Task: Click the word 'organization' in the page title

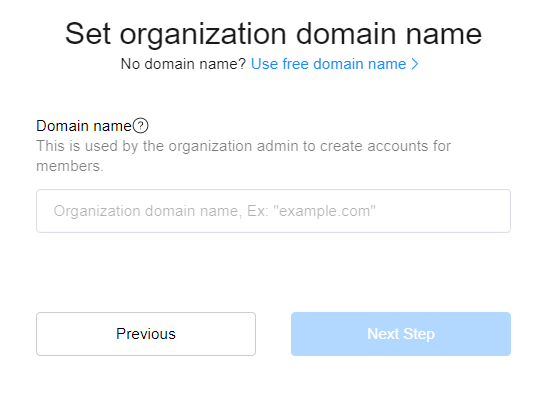Action: (x=203, y=35)
